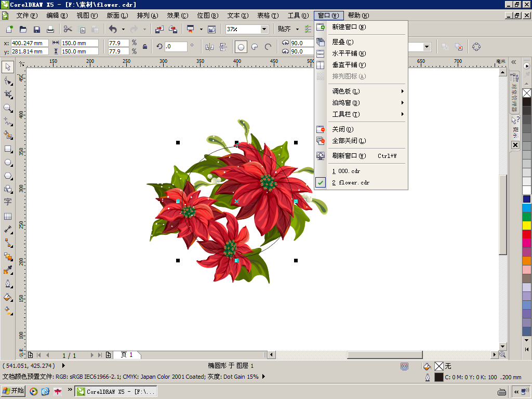This screenshot has width=532, height=399.
Task: Select the Rectangle tool
Action: (x=7, y=149)
